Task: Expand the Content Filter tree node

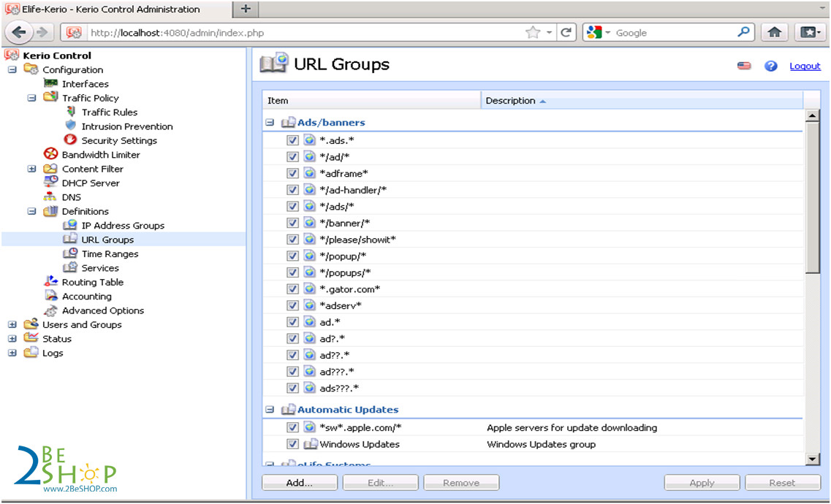Action: point(32,168)
